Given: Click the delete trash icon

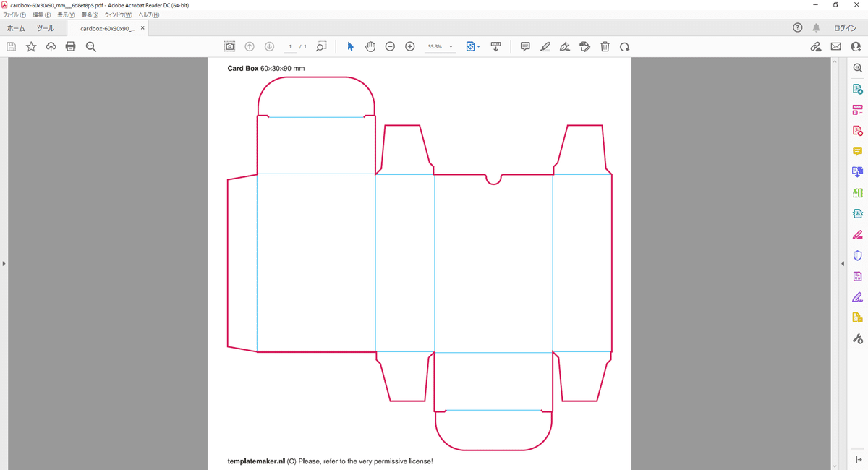Looking at the screenshot, I should pyautogui.click(x=605, y=46).
